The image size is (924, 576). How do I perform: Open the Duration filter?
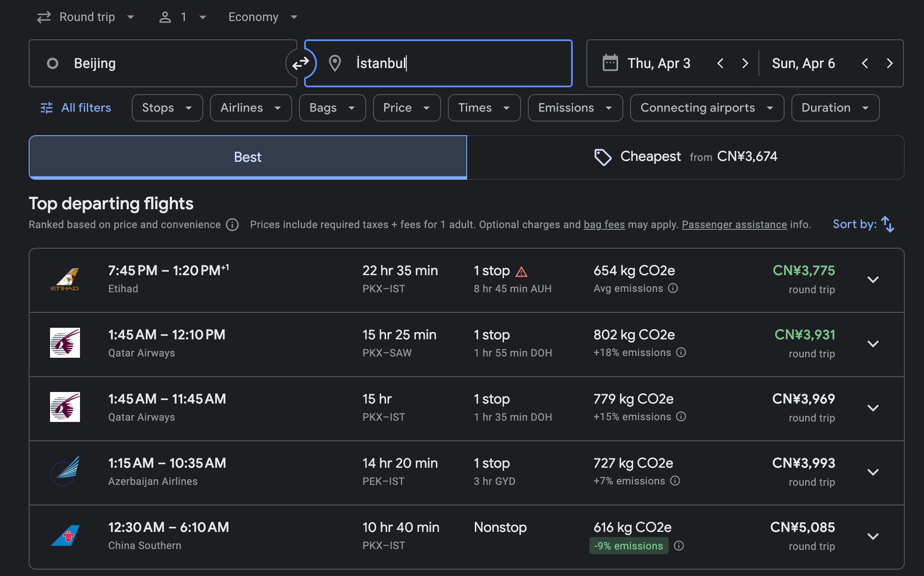tap(835, 108)
